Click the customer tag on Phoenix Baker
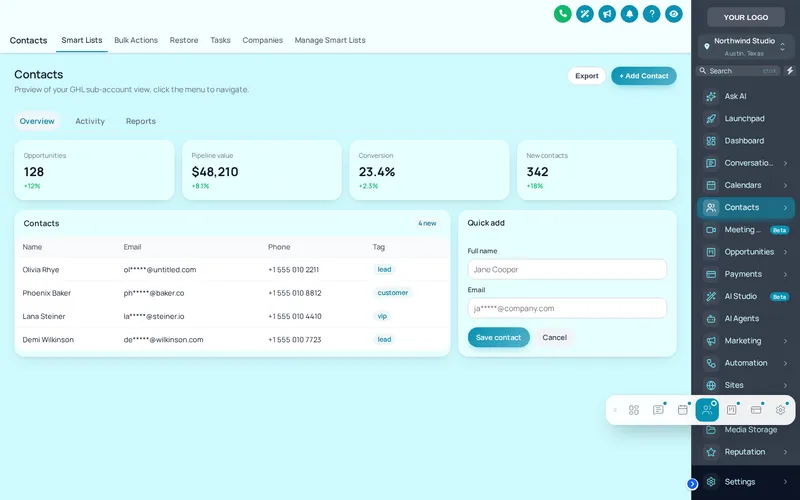 392,293
